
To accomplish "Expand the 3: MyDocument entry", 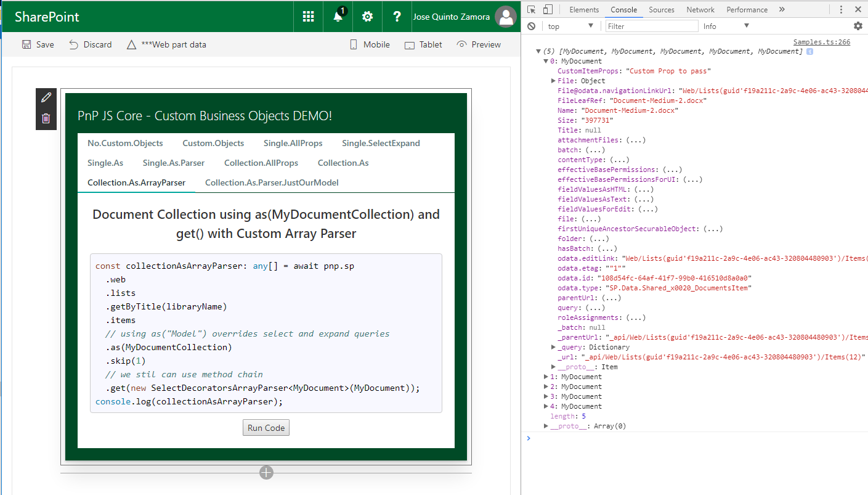I will pos(546,396).
